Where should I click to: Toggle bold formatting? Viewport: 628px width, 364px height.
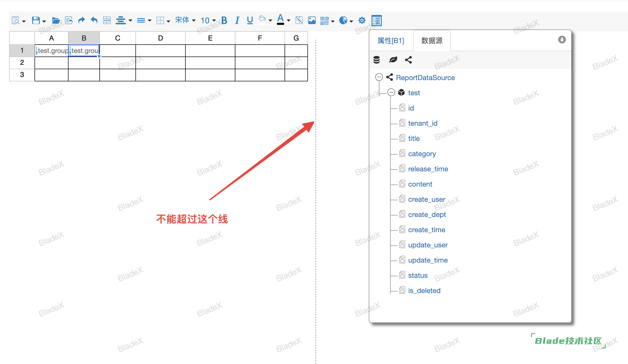pos(224,20)
